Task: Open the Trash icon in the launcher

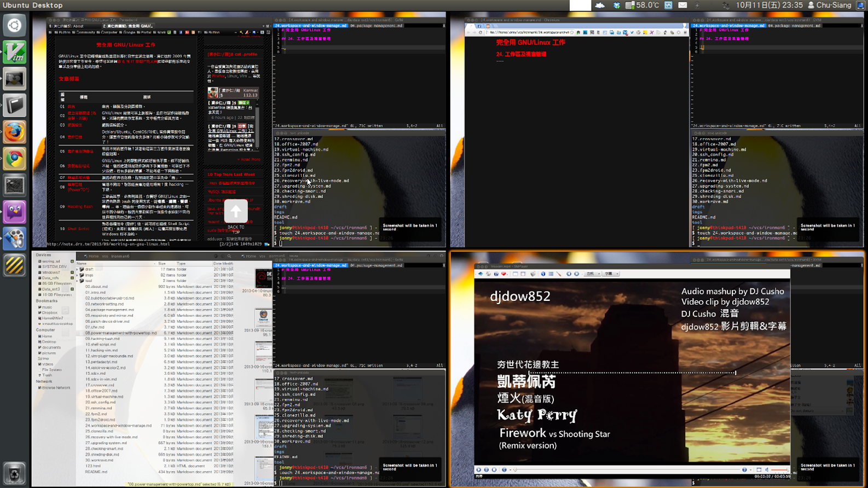Action: coord(15,473)
